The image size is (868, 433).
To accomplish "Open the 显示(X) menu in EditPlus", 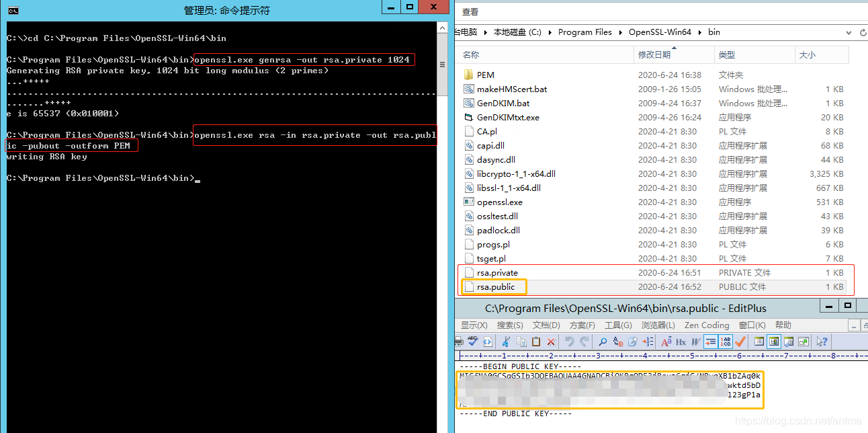I will click(474, 325).
